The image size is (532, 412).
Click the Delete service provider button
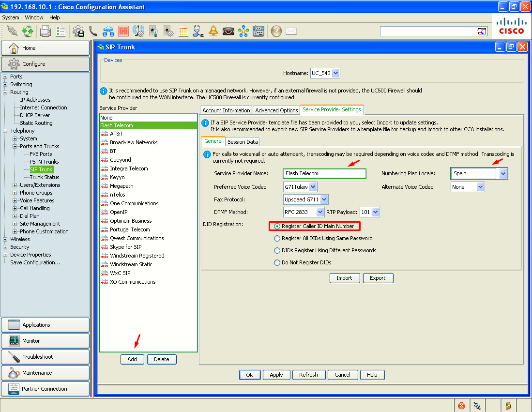(162, 359)
